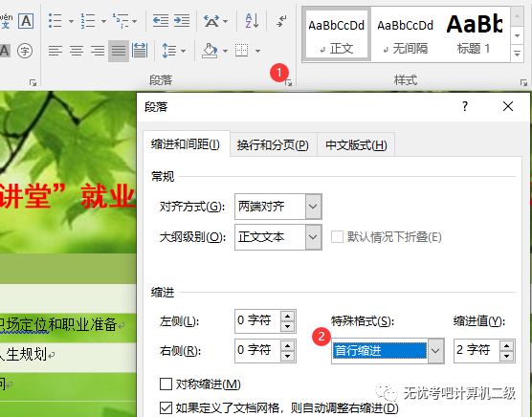
Task: Open 对齐方式 alignment dropdown
Action: (x=313, y=207)
